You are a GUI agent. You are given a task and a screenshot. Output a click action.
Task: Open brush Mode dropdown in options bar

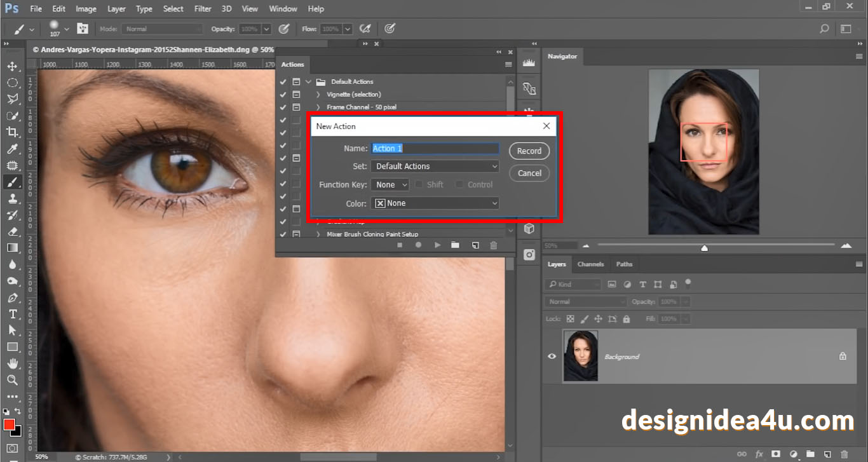click(x=163, y=29)
